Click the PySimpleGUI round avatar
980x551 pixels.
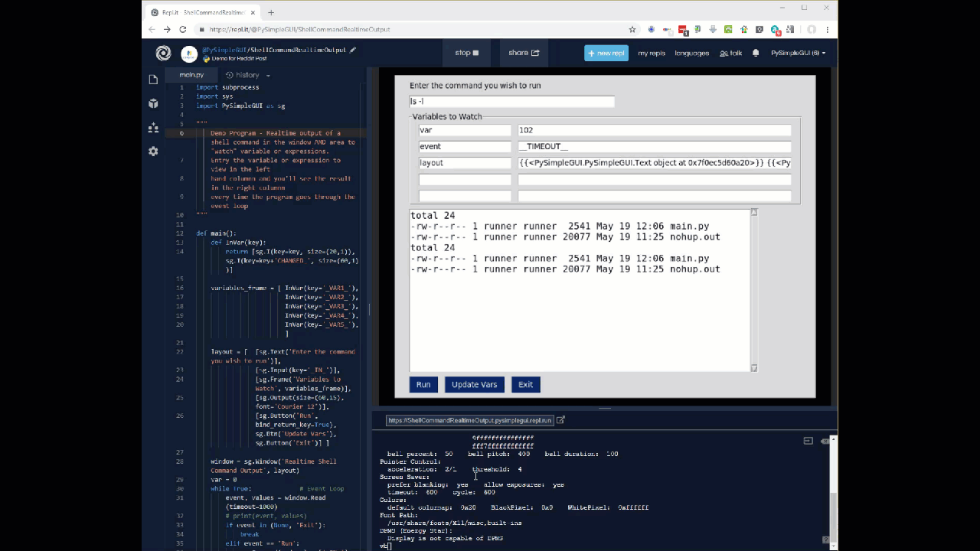(x=188, y=54)
